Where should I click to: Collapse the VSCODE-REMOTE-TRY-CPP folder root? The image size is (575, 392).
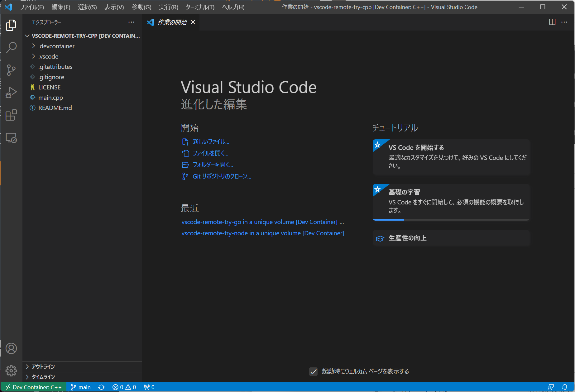coord(82,36)
